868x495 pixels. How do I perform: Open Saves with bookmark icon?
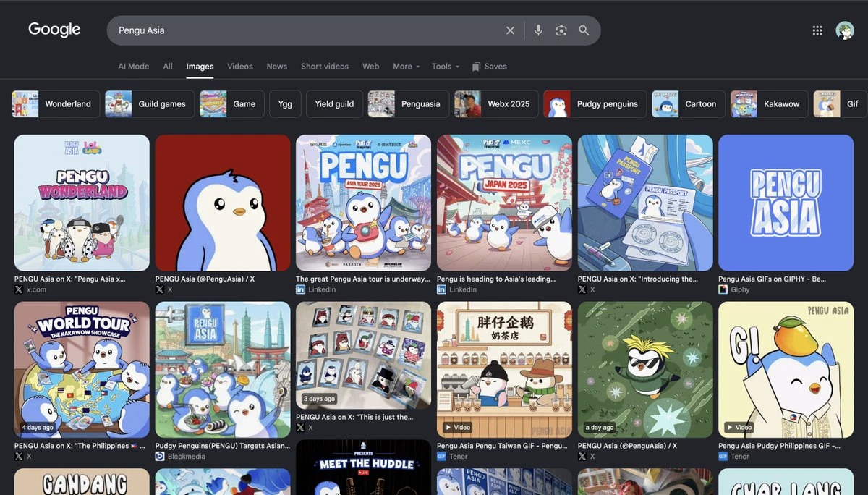(x=489, y=66)
